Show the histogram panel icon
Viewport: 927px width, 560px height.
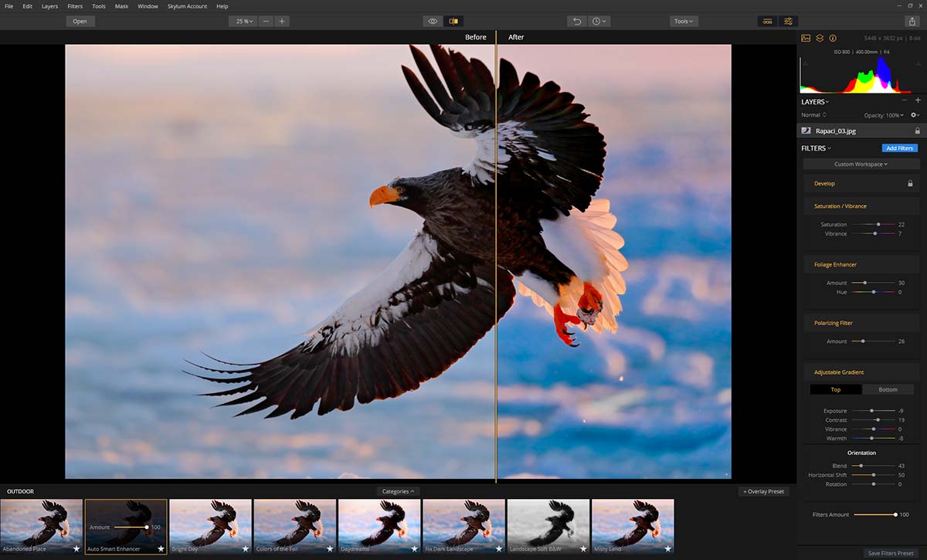pyautogui.click(x=806, y=38)
